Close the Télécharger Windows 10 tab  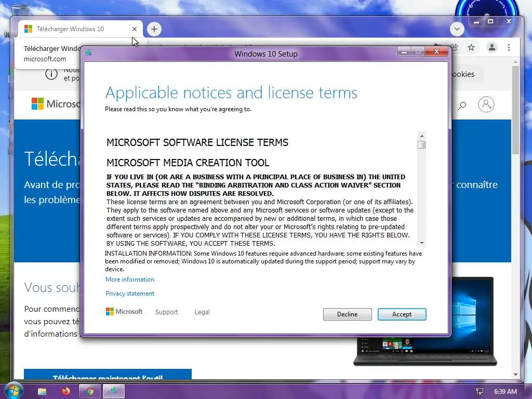135,29
